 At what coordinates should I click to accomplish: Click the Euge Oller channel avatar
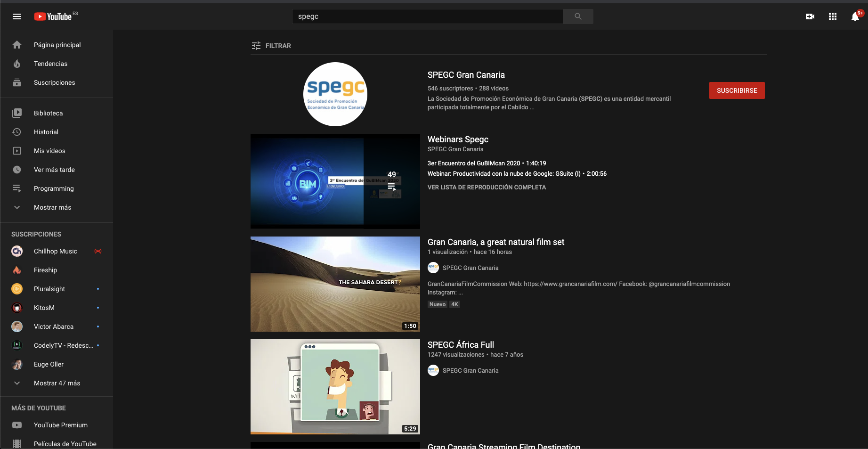[17, 364]
